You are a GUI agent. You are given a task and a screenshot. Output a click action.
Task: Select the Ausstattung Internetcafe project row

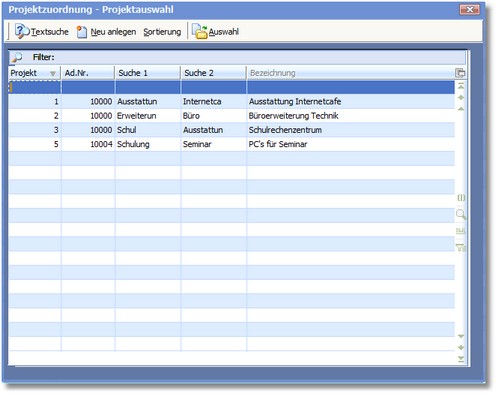(232, 101)
